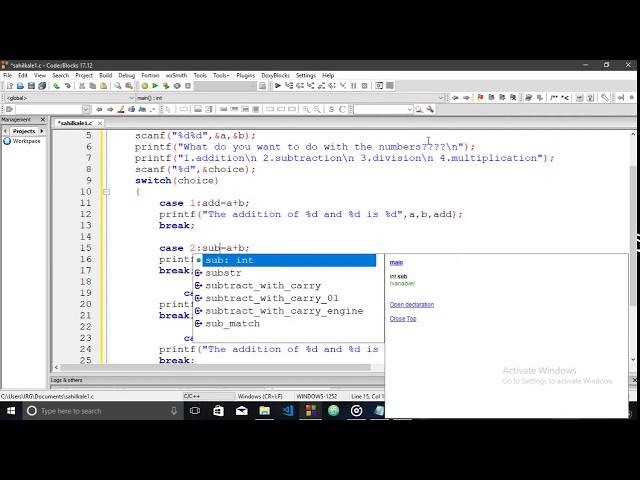640x480 pixels.
Task: Open the search text combo box dropdown
Action: (86, 109)
